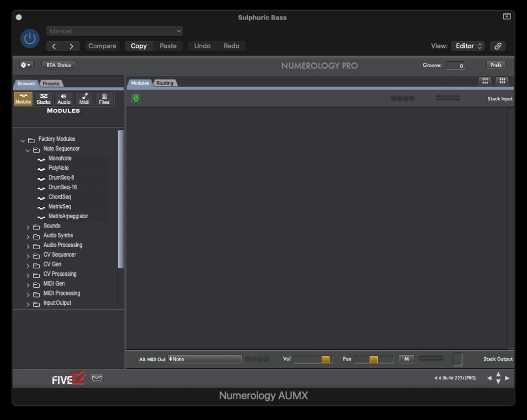527x420 pixels.
Task: Click the left arrow in footer
Action: click(489, 378)
